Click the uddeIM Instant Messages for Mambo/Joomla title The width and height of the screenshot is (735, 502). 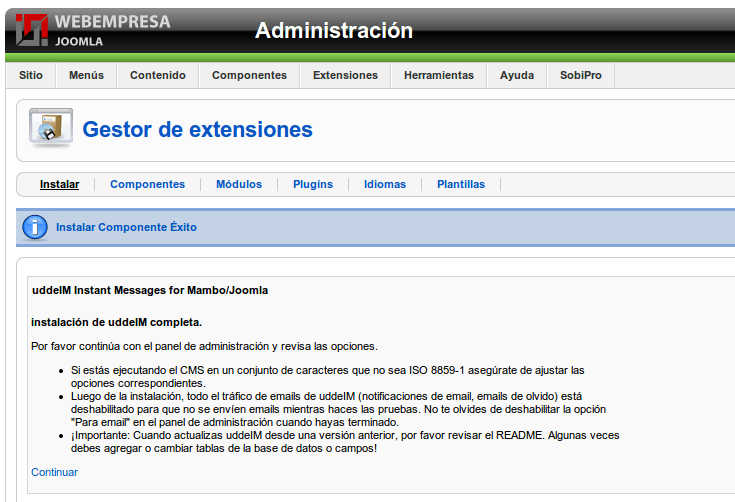150,291
